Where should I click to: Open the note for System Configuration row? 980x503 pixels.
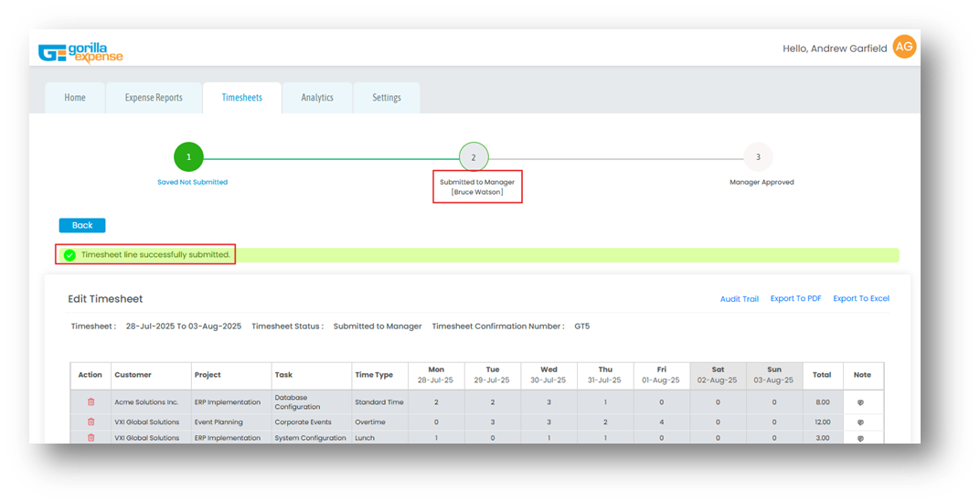tap(860, 439)
